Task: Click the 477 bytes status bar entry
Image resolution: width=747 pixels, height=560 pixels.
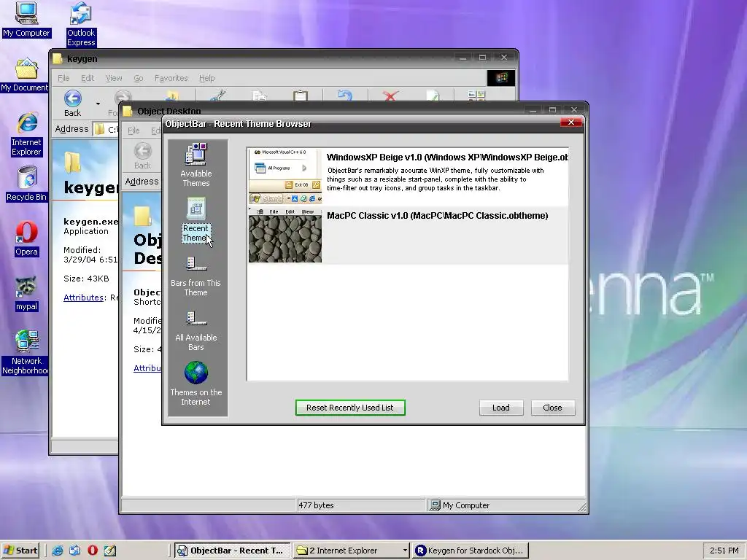Action: point(360,505)
